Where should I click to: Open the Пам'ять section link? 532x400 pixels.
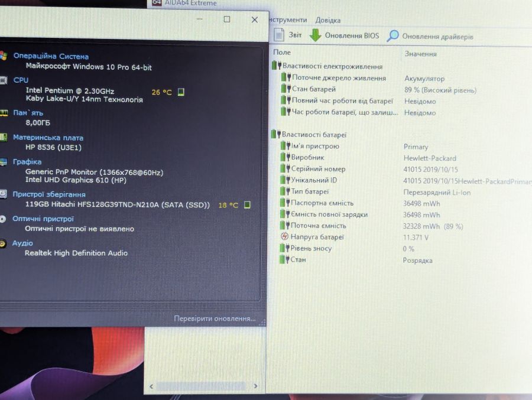pos(28,113)
